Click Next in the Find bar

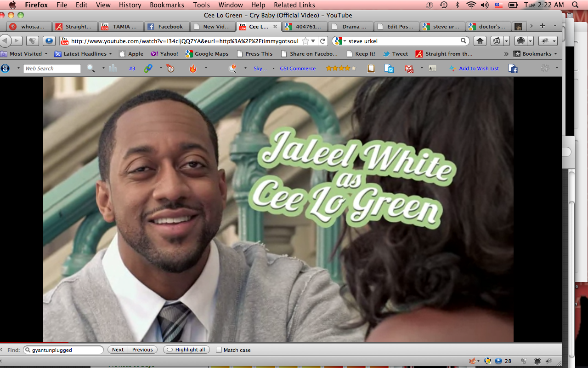pos(118,350)
